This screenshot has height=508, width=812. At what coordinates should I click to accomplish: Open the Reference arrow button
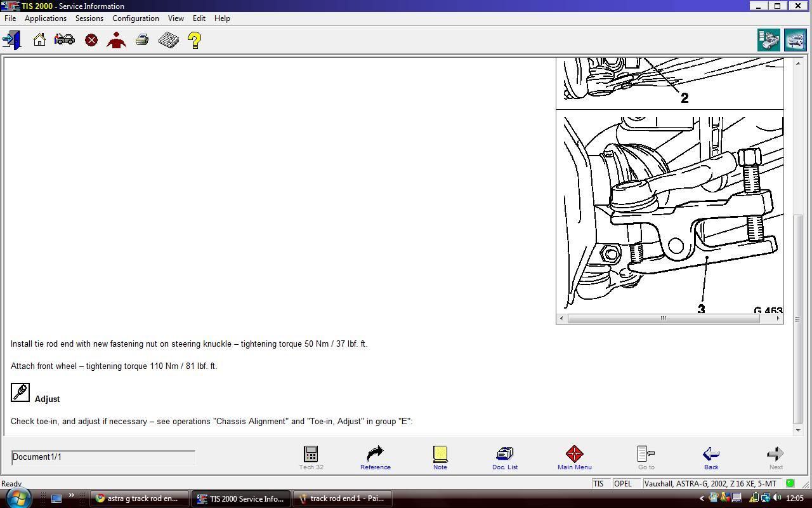click(375, 457)
